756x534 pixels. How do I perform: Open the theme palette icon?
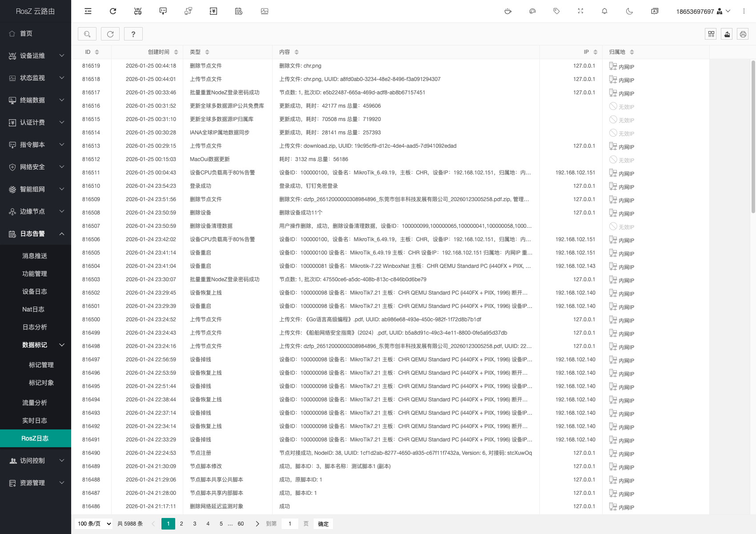(532, 11)
